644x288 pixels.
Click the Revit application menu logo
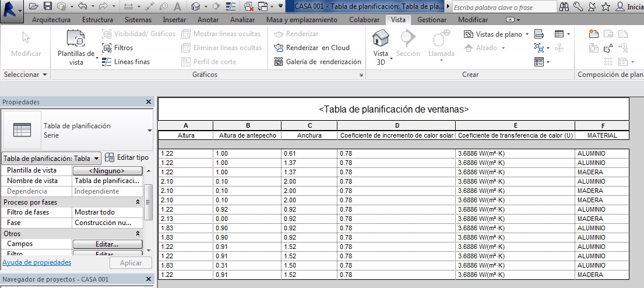[11, 9]
